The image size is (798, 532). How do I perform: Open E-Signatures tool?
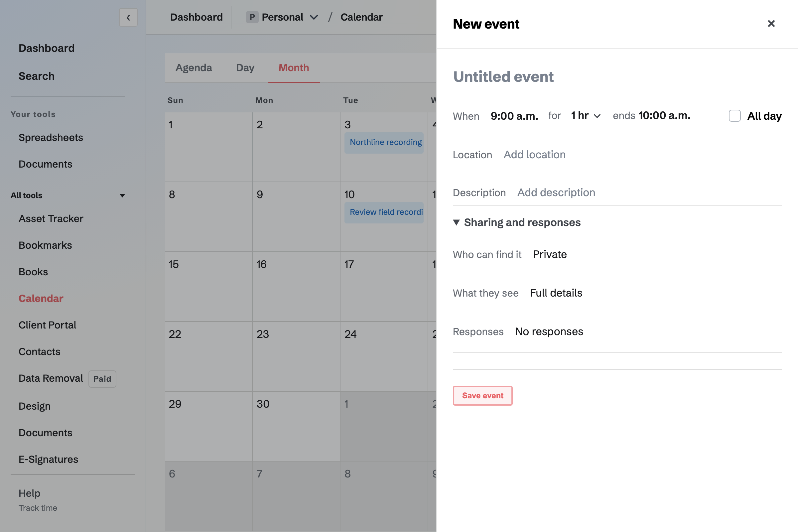pos(49,460)
